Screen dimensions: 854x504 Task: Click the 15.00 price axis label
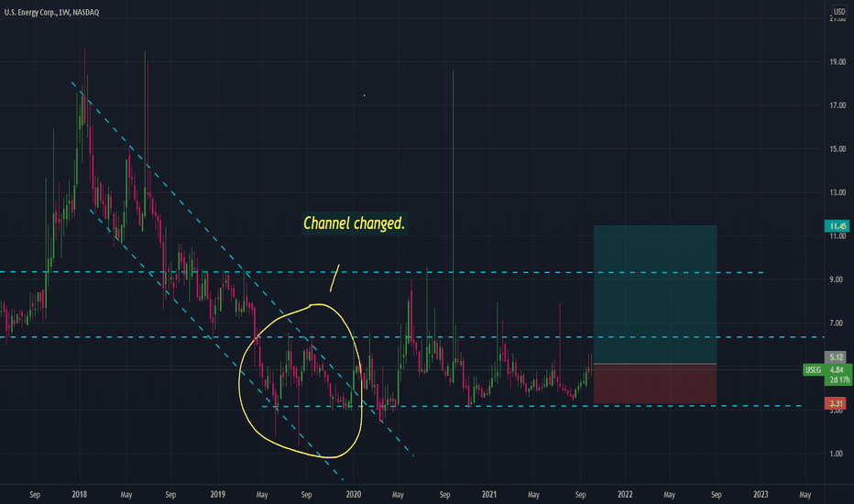tap(838, 148)
